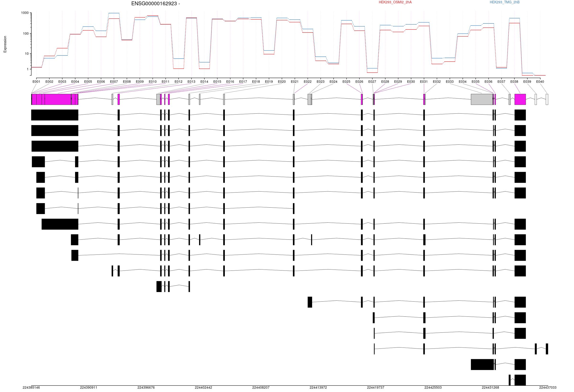Click exon label E039

527,82
